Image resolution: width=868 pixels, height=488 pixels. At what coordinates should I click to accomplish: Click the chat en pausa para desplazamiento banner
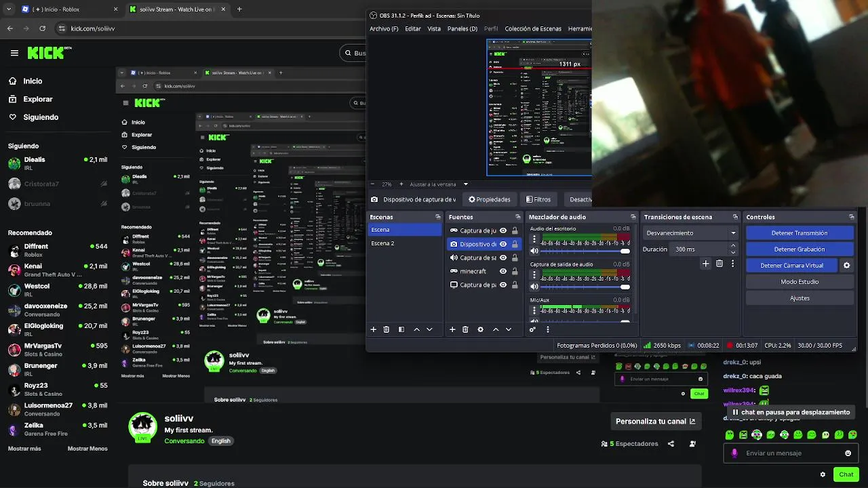coord(791,412)
